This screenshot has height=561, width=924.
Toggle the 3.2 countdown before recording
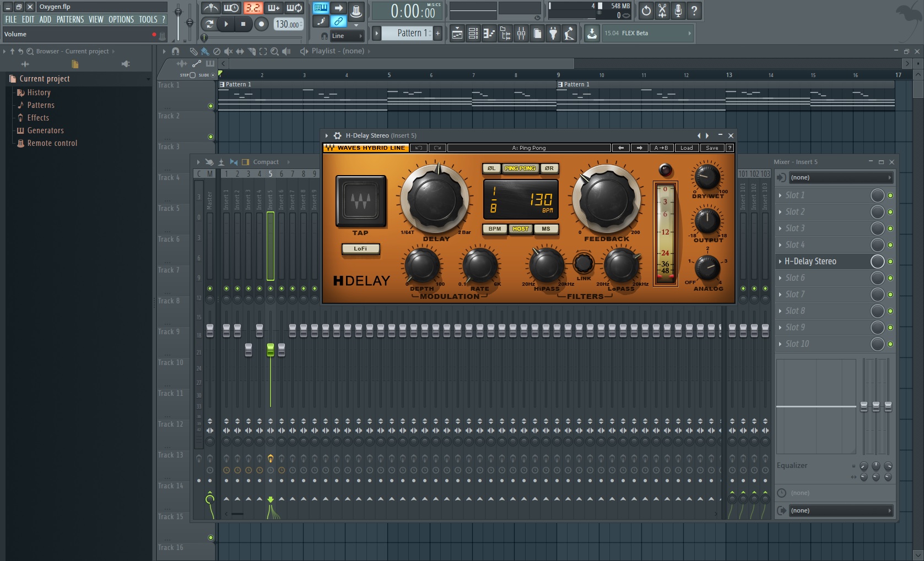[x=253, y=8]
